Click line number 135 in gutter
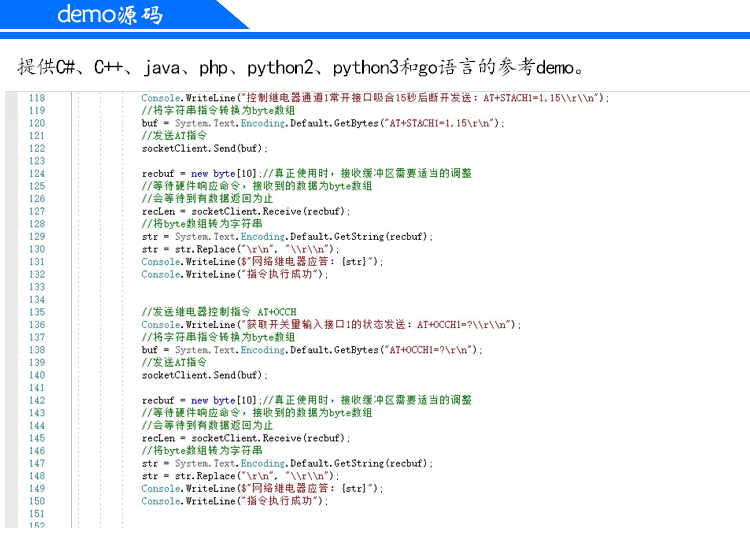750x548 pixels. (x=37, y=312)
